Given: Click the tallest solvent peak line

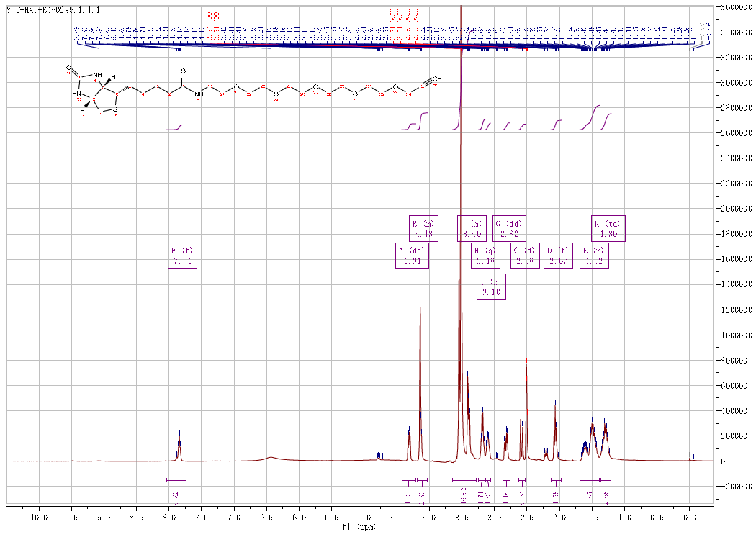Looking at the screenshot, I should click(x=460, y=216).
